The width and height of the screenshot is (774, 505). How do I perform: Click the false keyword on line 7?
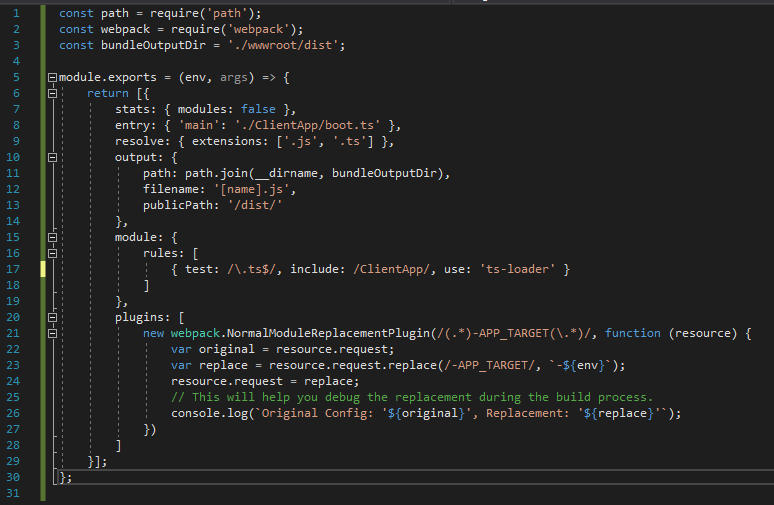pyautogui.click(x=258, y=109)
